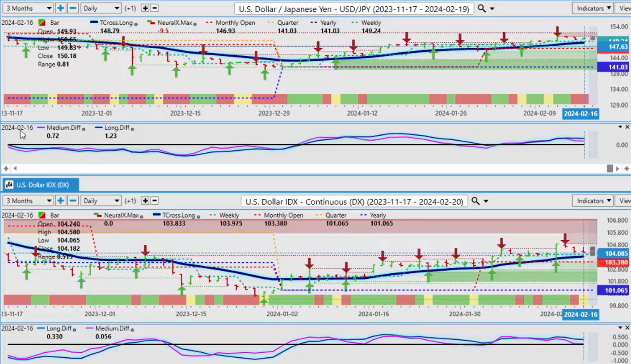Open symbol search magnifier on the DX chart

(475, 201)
